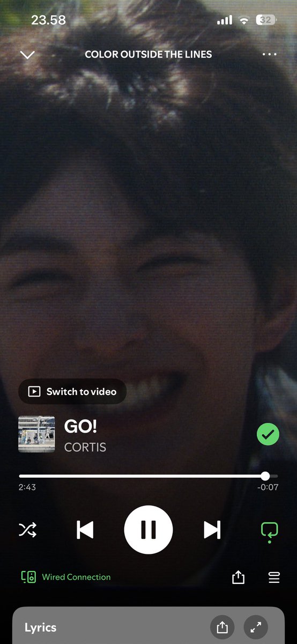
Task: Skip to the next track
Action: (x=212, y=530)
